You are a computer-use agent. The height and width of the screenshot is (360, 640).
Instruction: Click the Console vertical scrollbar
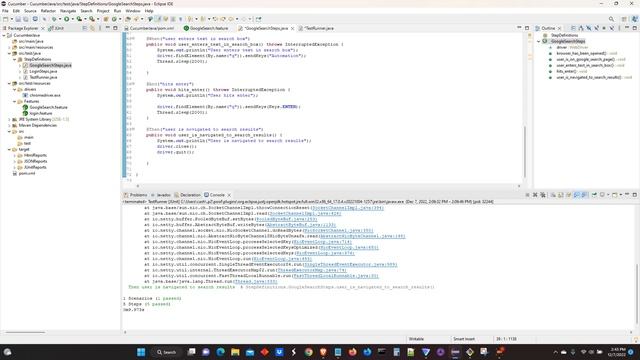(636, 294)
